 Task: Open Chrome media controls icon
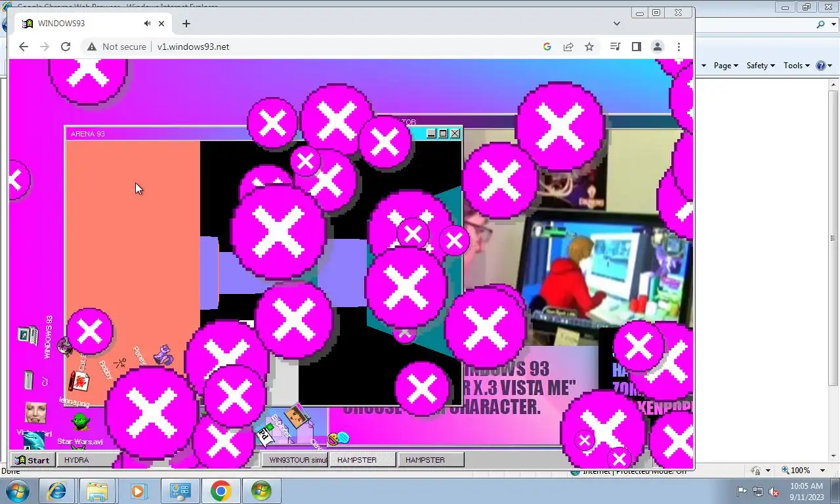coord(615,47)
